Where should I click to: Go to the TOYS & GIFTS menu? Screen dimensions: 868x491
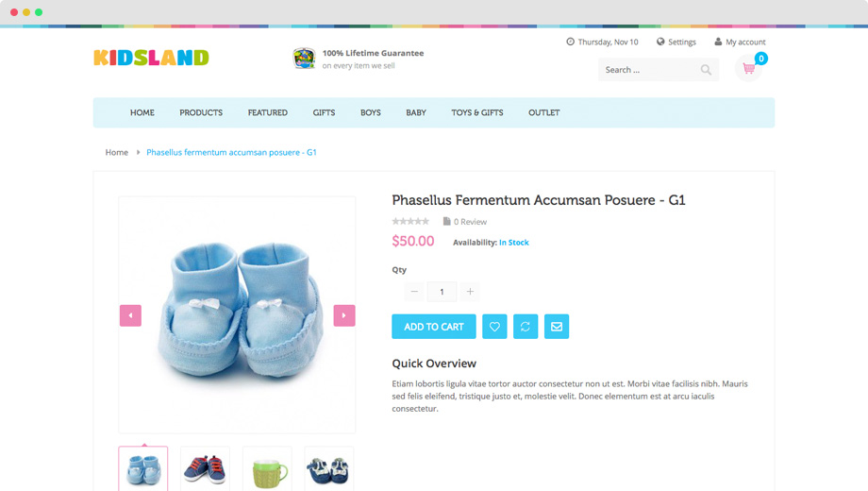(x=477, y=112)
